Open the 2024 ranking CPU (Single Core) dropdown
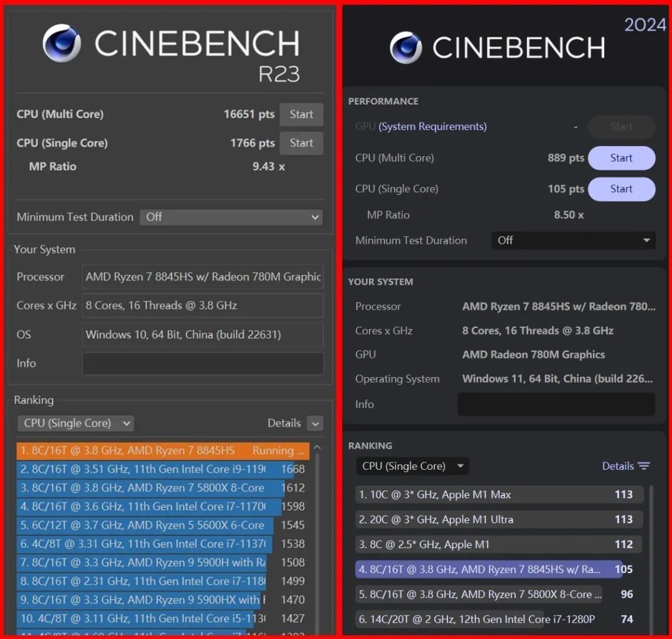This screenshot has height=639, width=672. (413, 466)
